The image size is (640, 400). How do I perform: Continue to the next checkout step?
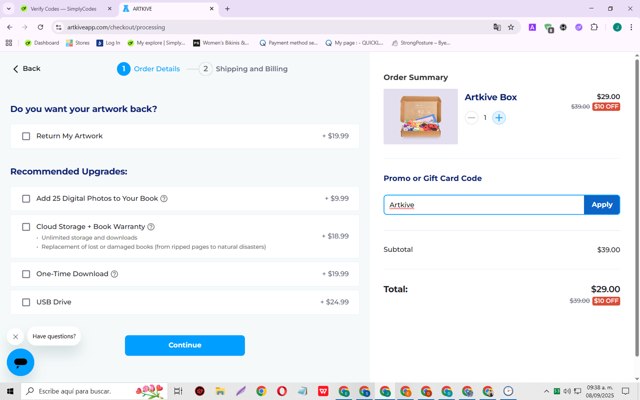coord(185,345)
